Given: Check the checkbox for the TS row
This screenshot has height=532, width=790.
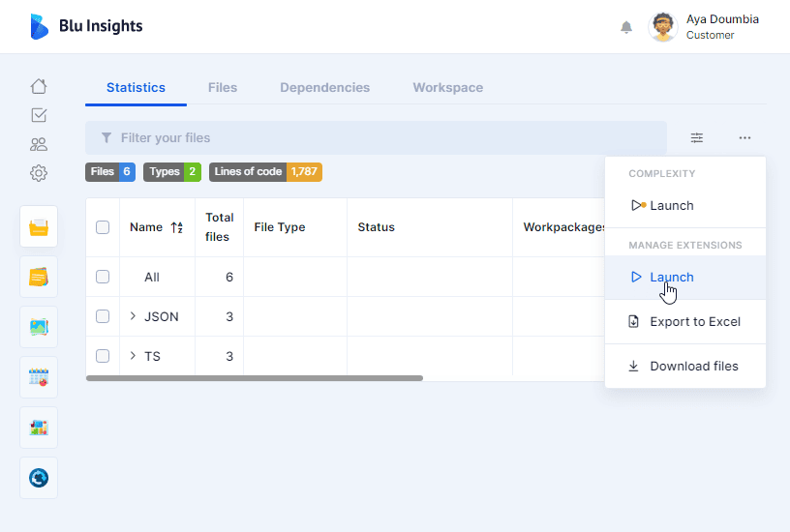Looking at the screenshot, I should pos(103,356).
